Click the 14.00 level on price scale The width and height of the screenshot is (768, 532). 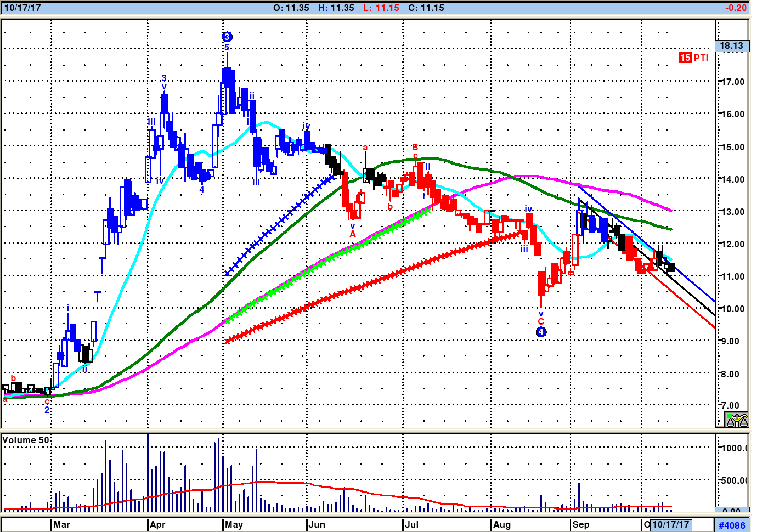[732, 179]
